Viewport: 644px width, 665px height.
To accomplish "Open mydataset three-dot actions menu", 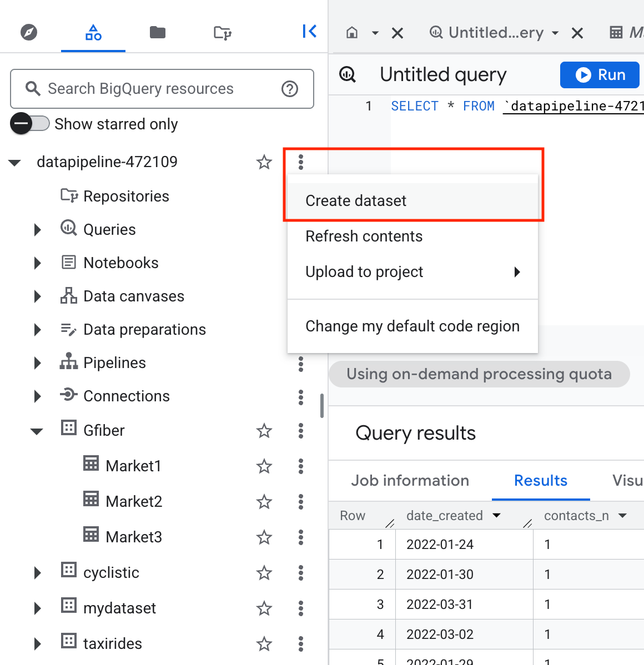I will pos(301,609).
